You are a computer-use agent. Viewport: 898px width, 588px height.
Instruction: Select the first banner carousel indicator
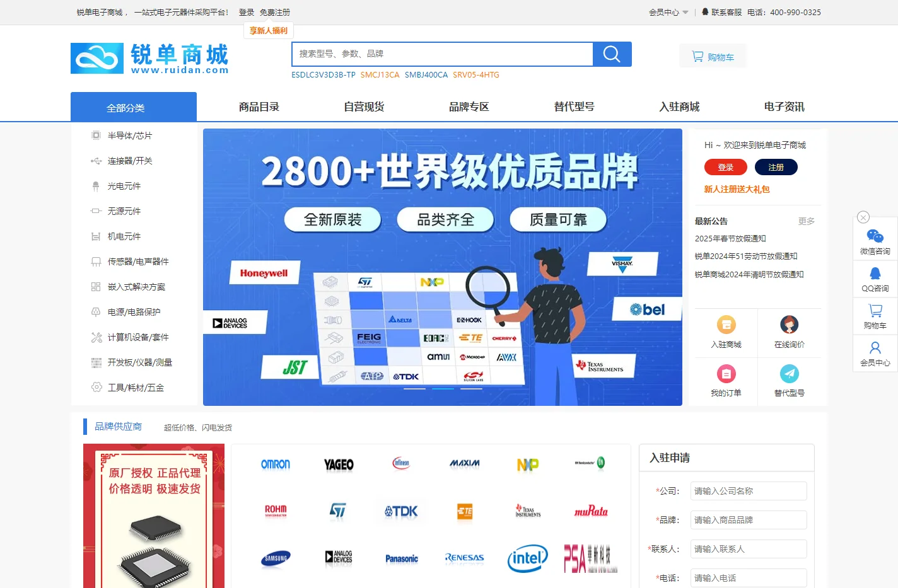[414, 389]
